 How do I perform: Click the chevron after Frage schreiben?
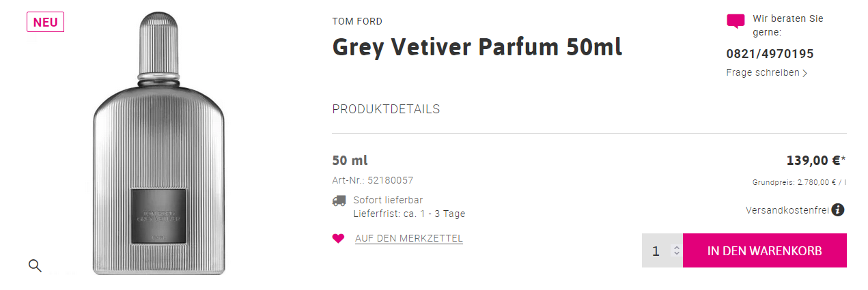[x=805, y=73]
